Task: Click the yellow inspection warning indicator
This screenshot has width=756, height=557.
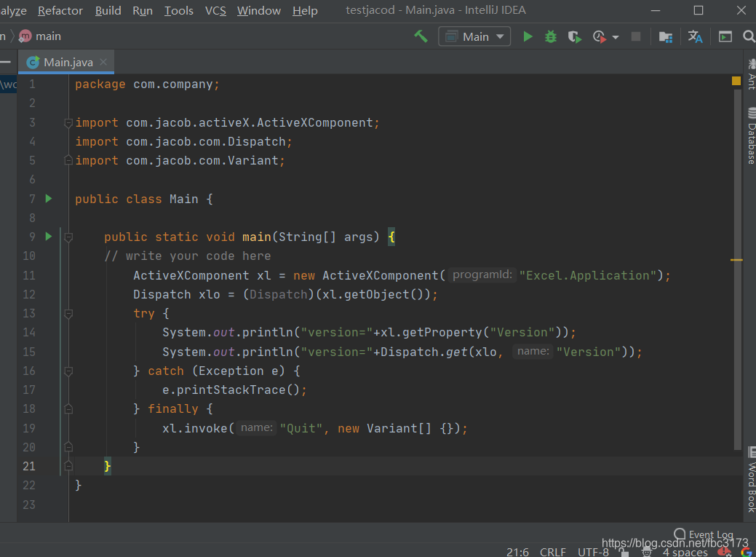Action: [736, 81]
